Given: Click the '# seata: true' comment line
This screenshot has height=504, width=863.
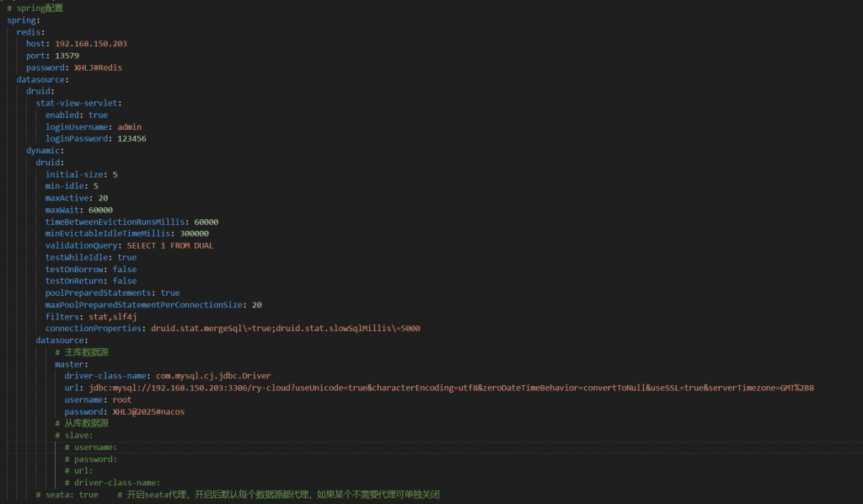Looking at the screenshot, I should pos(238,495).
